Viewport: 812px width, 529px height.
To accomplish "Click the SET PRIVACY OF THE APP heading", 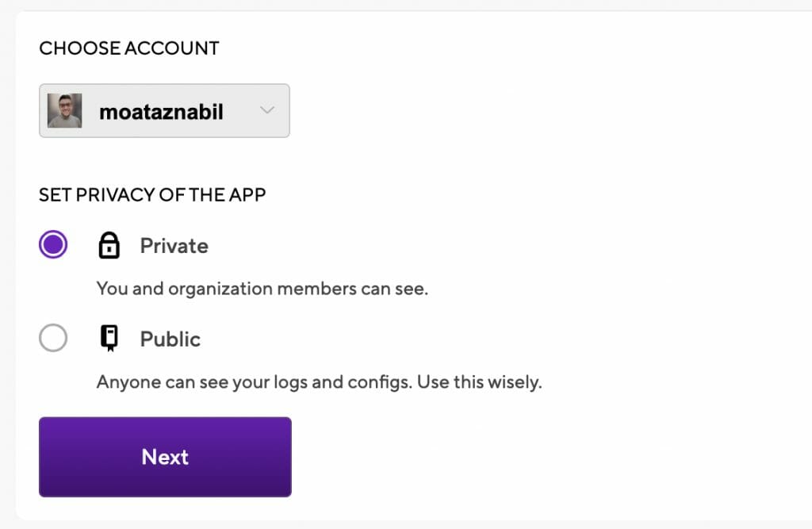I will tap(152, 194).
